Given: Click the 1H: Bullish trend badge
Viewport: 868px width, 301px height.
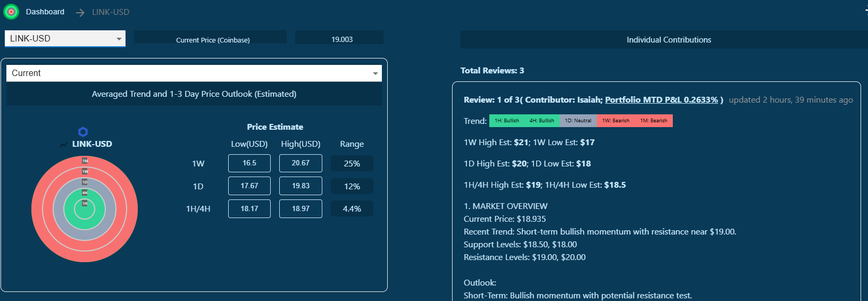Looking at the screenshot, I should [x=507, y=121].
